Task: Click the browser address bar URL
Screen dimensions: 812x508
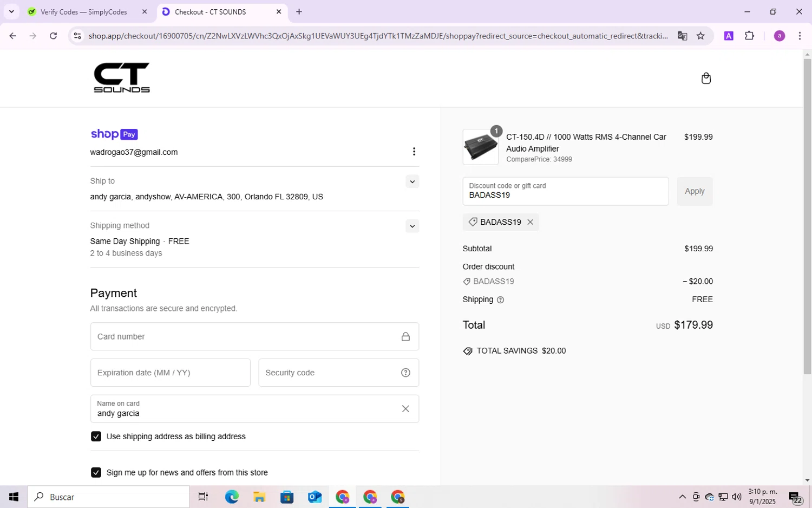Action: tap(378, 36)
